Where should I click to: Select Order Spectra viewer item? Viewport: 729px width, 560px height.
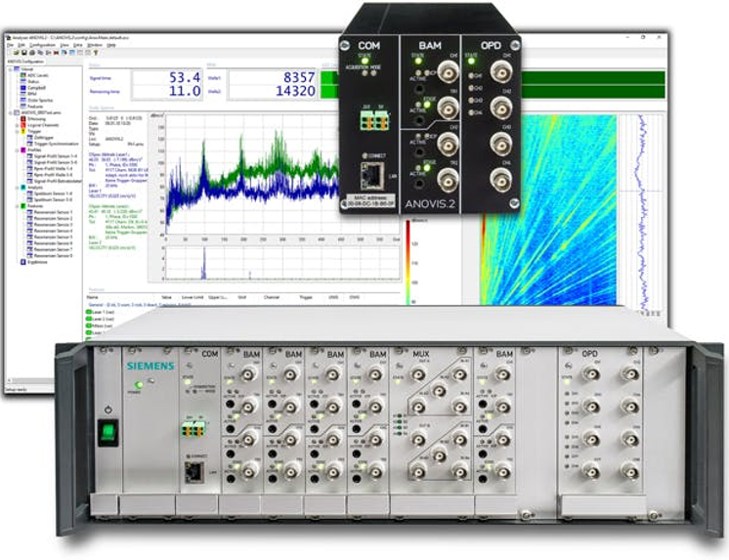click(40, 100)
